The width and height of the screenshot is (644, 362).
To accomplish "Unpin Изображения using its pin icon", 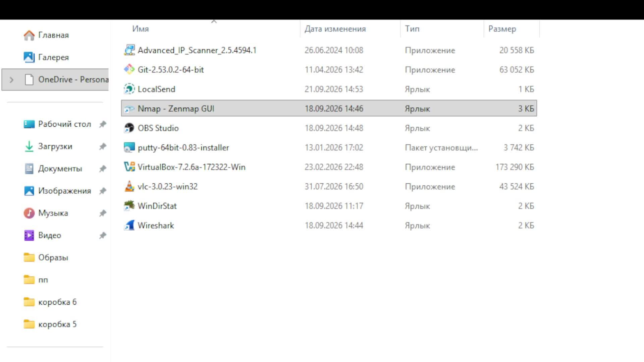I will coord(103,191).
